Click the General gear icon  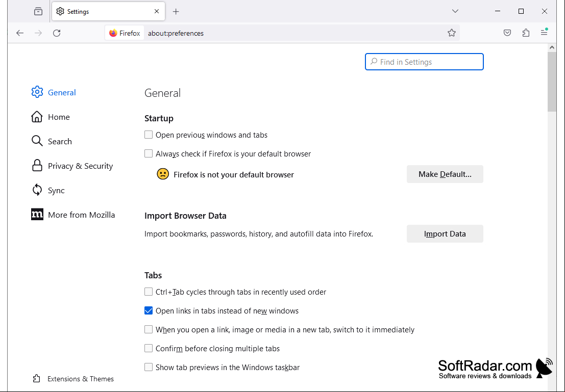tap(37, 92)
